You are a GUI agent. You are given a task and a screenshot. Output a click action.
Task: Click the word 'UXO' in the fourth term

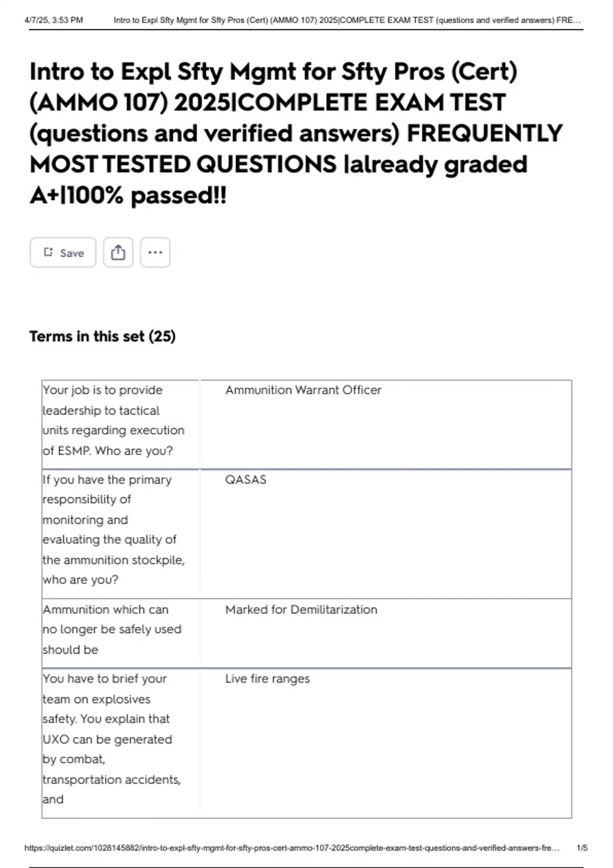coord(56,739)
